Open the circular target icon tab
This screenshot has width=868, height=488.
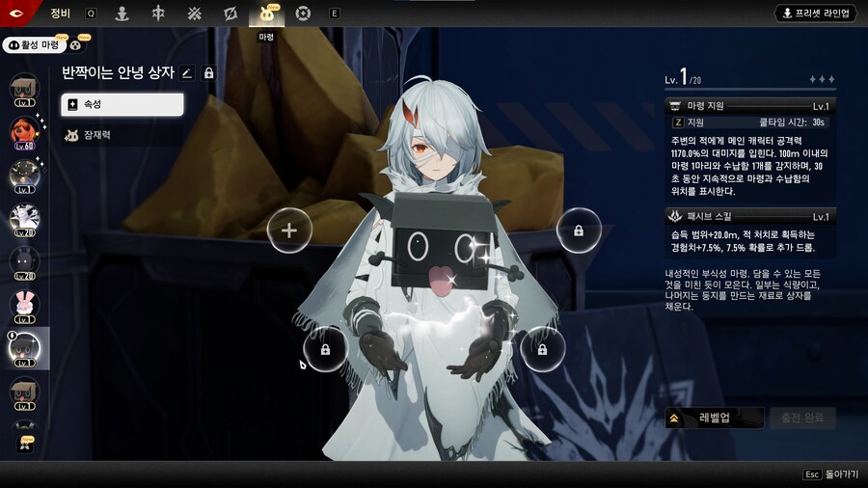pyautogui.click(x=303, y=14)
